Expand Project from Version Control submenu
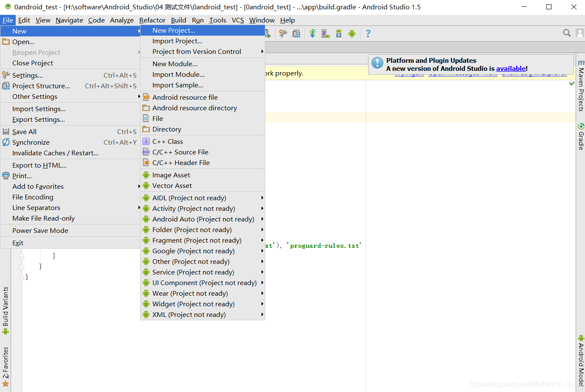 tap(202, 51)
